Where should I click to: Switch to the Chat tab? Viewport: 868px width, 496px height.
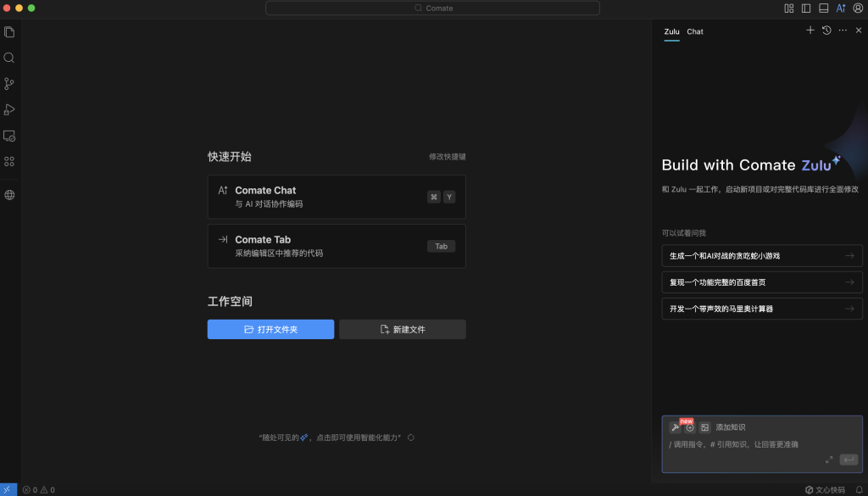[695, 31]
